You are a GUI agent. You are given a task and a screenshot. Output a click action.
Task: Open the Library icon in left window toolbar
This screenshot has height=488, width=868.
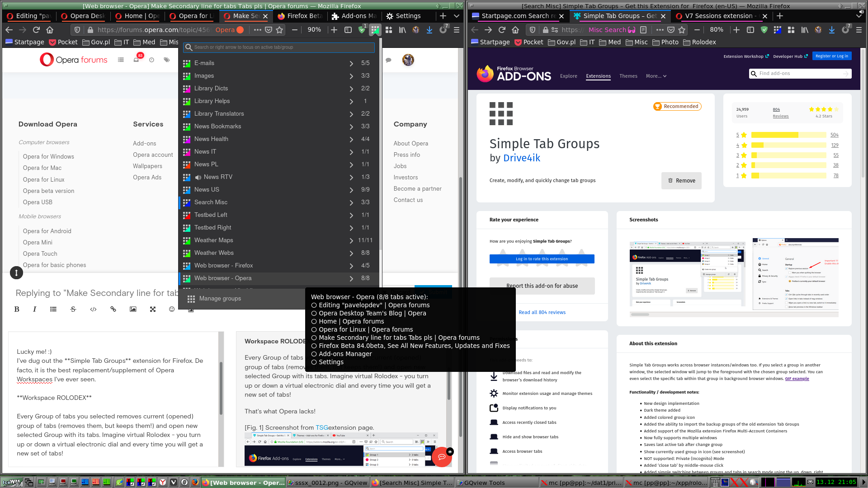tap(402, 30)
